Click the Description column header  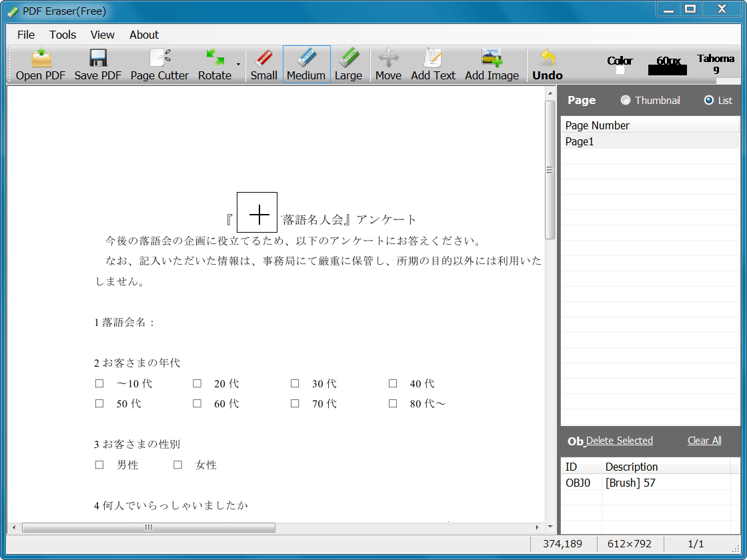[666, 467]
